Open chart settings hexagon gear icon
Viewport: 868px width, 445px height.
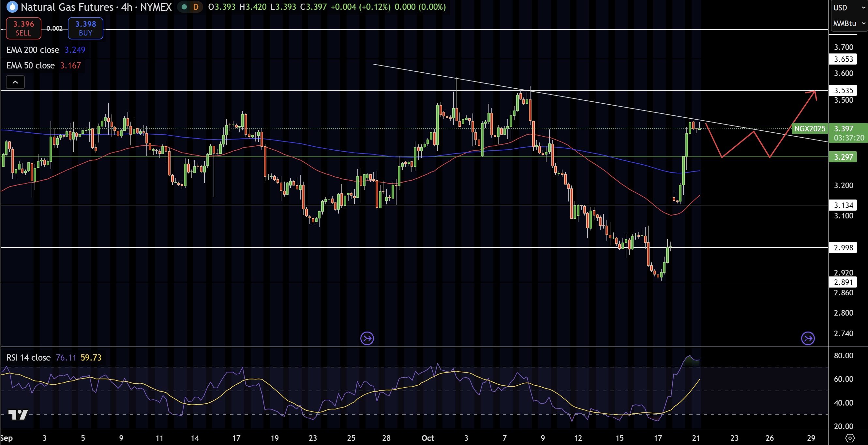coord(850,438)
